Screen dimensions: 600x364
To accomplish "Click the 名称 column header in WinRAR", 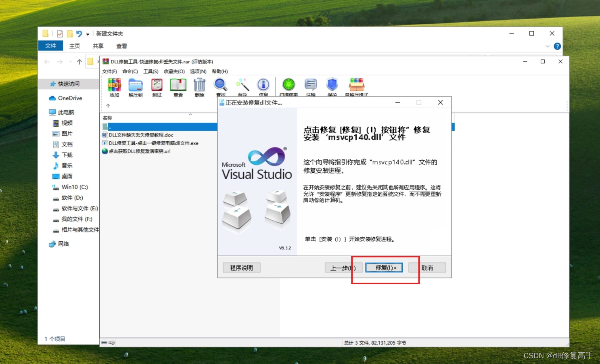I will [107, 118].
